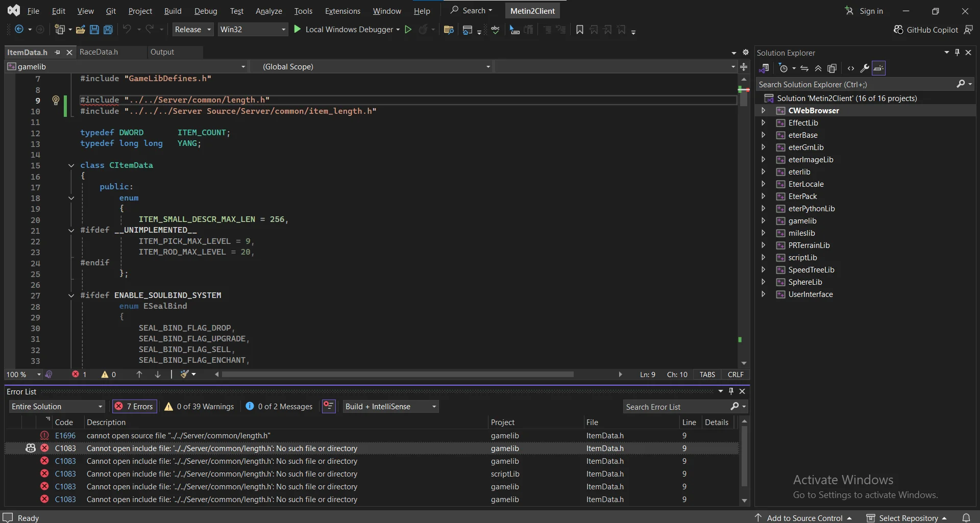The width and height of the screenshot is (980, 523).
Task: Click the spell checker abc icon
Action: [495, 30]
